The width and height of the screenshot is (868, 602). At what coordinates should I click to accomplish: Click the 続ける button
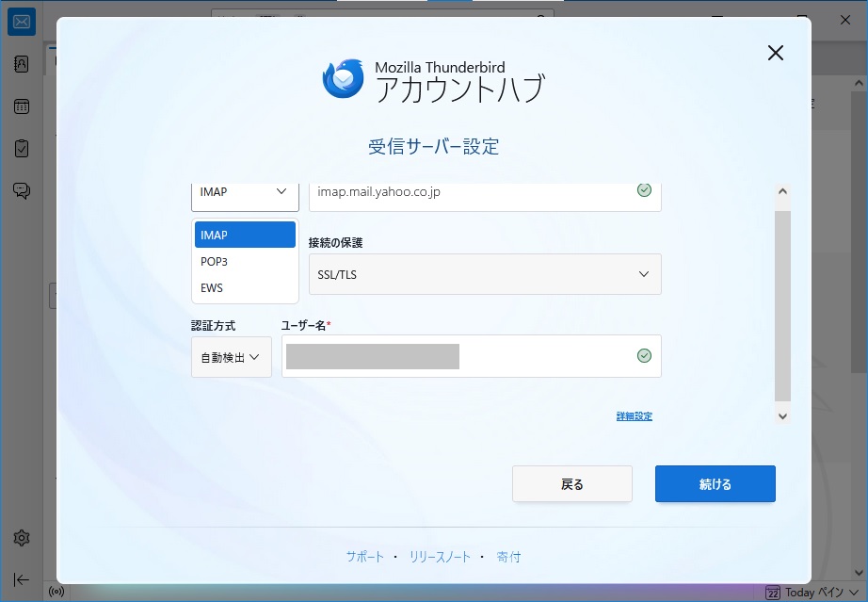pos(715,484)
